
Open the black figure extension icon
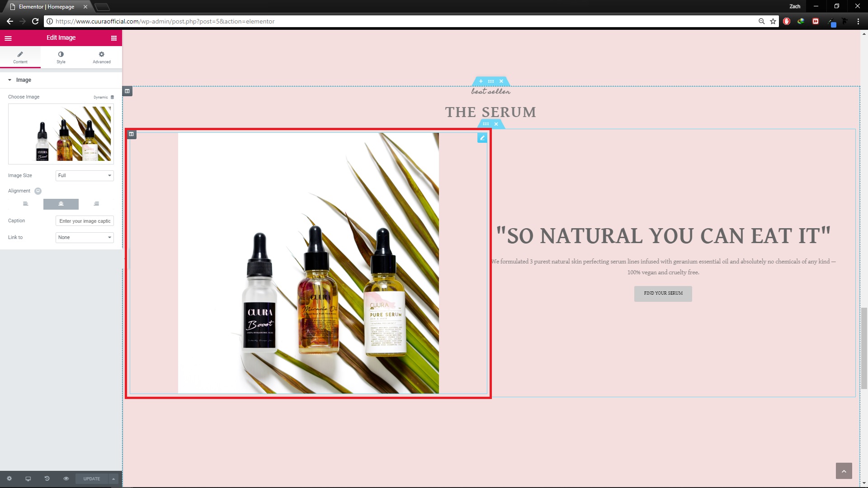[x=844, y=21]
